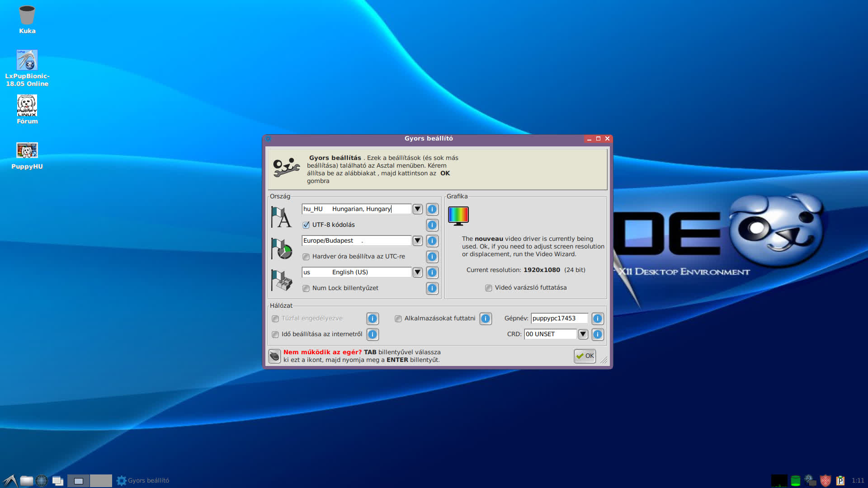Screen dimensions: 868x488
Task: Expand the CRD 00 UNSET dropdown arrow
Action: point(583,334)
